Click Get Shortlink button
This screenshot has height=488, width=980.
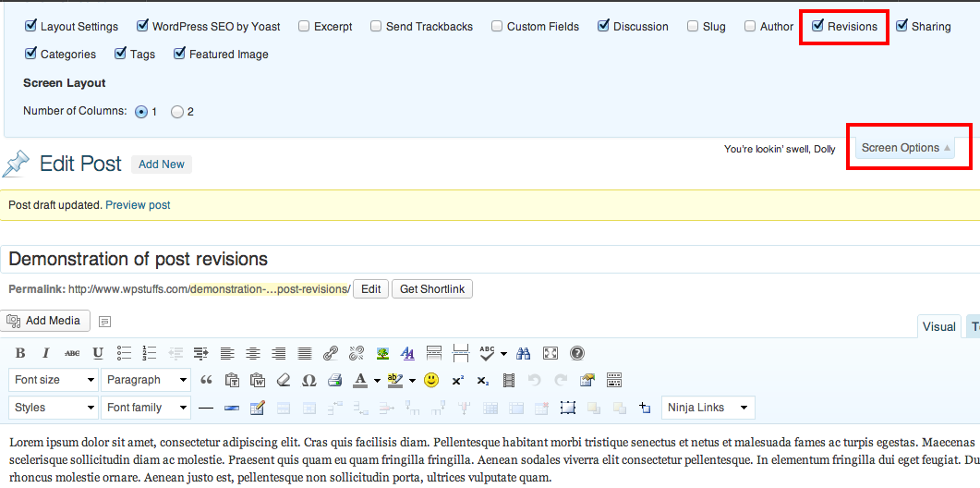(x=432, y=289)
